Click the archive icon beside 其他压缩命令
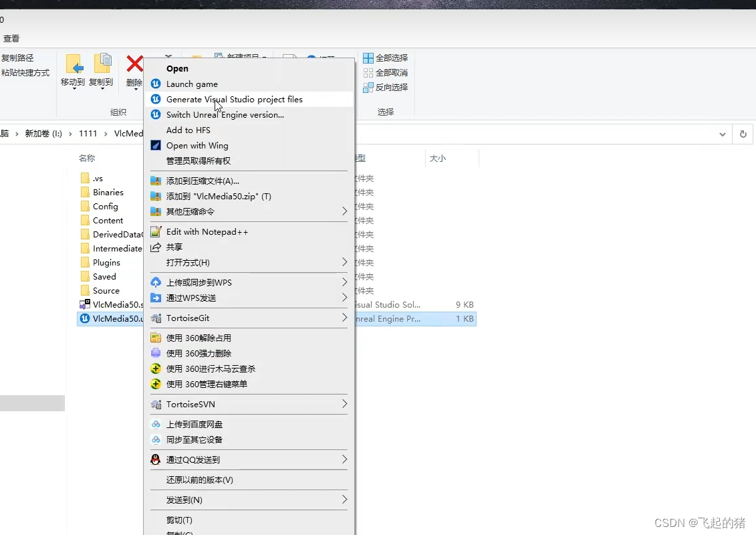The height and width of the screenshot is (535, 756). (156, 211)
